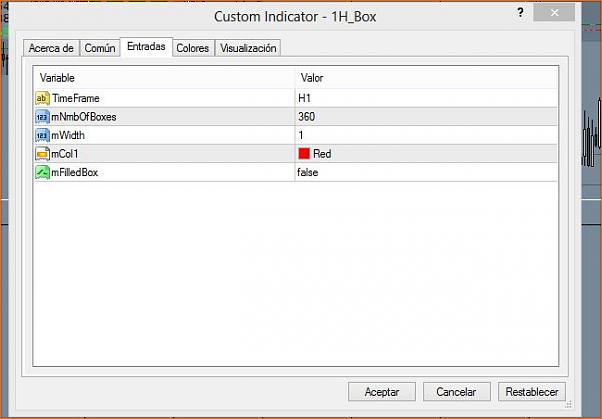The width and height of the screenshot is (602, 419).
Task: Close the Custom Indicator dialog
Action: (554, 13)
